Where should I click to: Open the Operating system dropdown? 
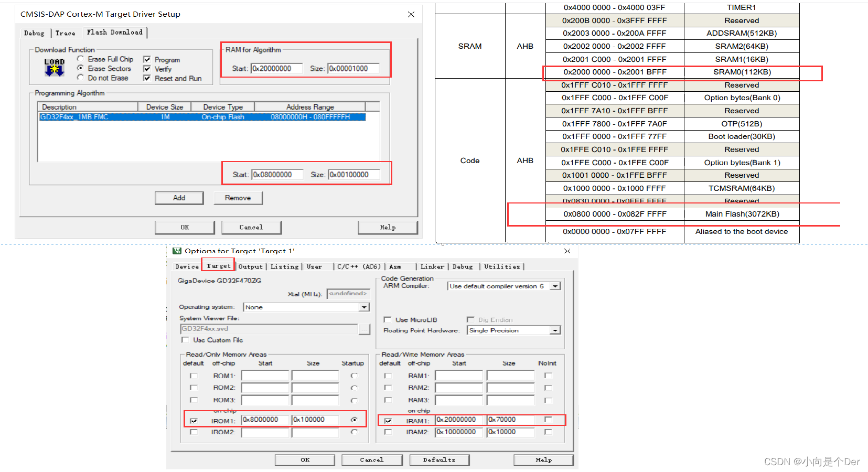(364, 307)
